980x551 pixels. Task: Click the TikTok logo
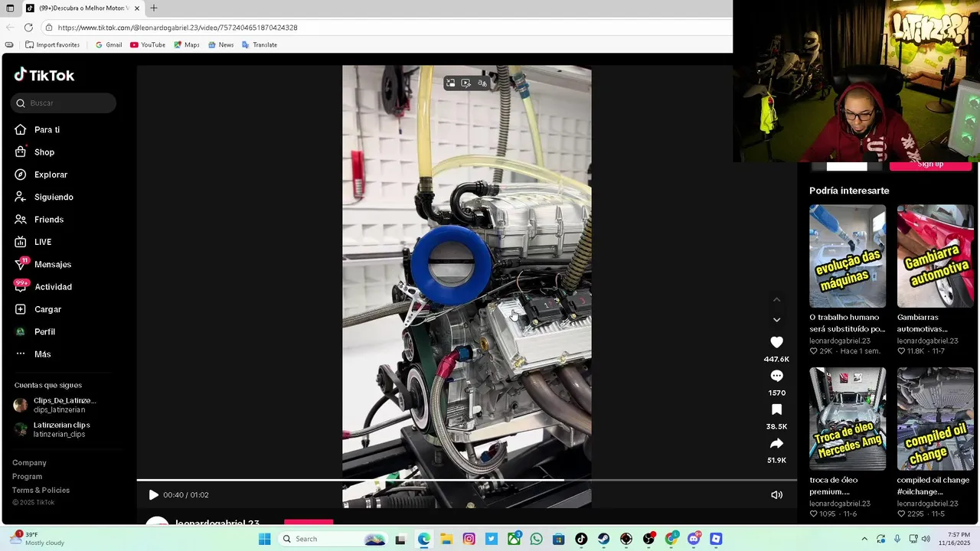pos(44,75)
